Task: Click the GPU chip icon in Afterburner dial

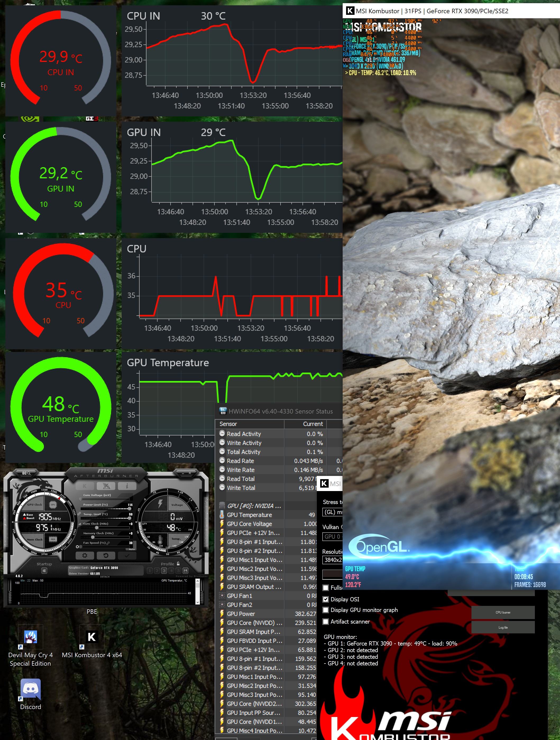Action: (53, 505)
